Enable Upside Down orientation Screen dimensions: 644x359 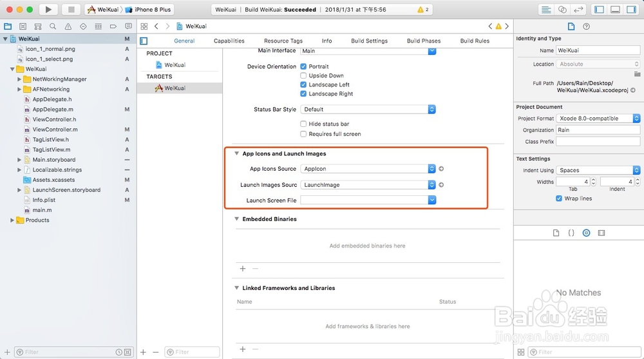303,75
